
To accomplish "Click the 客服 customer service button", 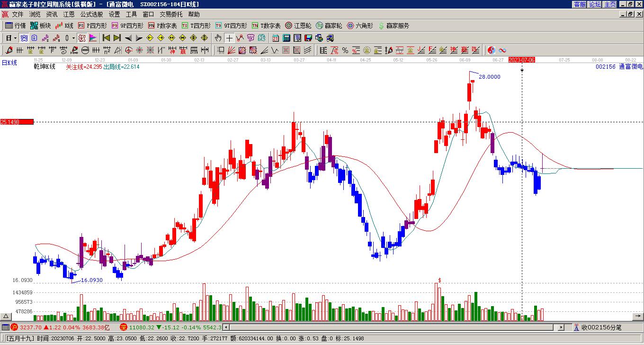I will coord(580,4).
